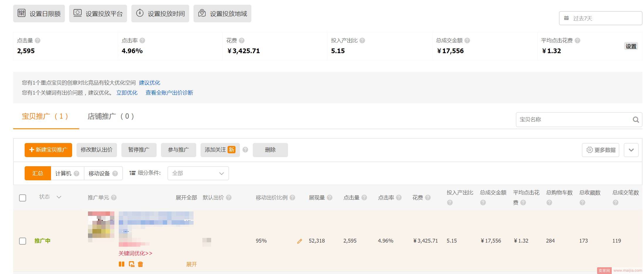Click help icon next to 花费 column header
The image size is (644, 274).
point(428,198)
